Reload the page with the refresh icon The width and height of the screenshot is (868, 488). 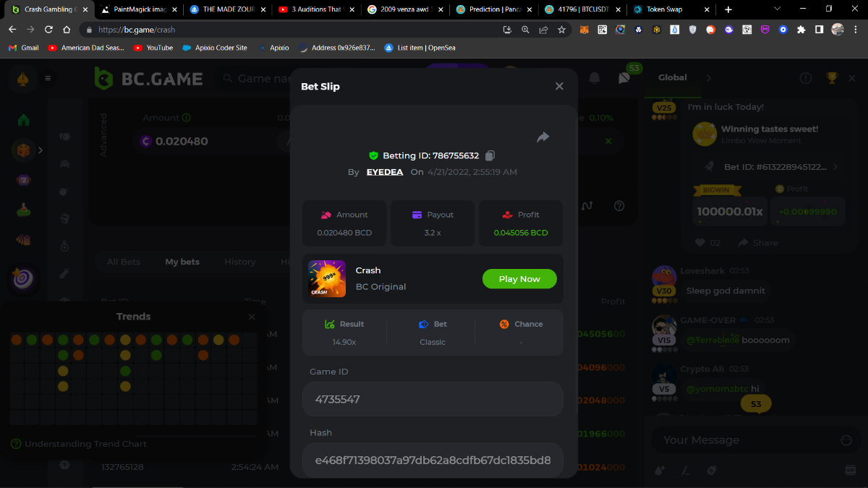click(48, 30)
